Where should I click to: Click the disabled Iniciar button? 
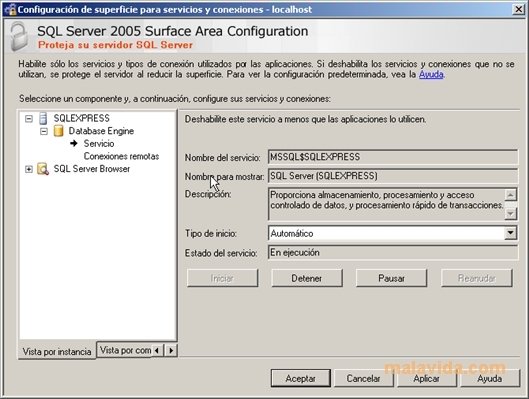click(222, 278)
